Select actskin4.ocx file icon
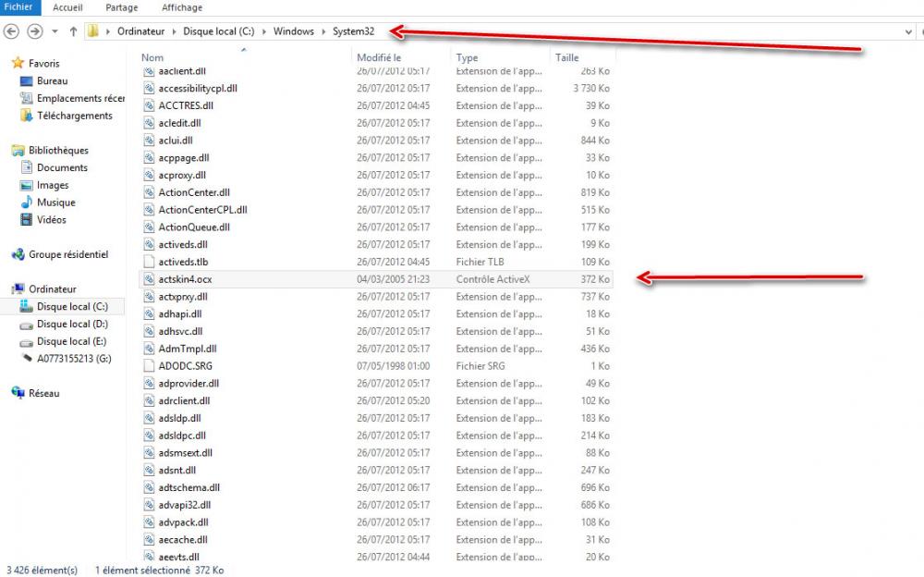Screen dimensions: 924x577 [x=149, y=279]
